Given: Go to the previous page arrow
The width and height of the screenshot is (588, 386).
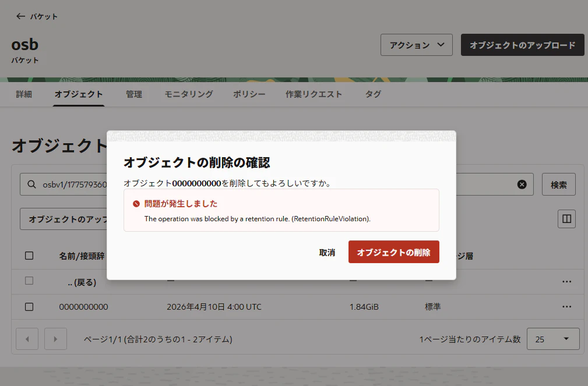Looking at the screenshot, I should pyautogui.click(x=27, y=339).
